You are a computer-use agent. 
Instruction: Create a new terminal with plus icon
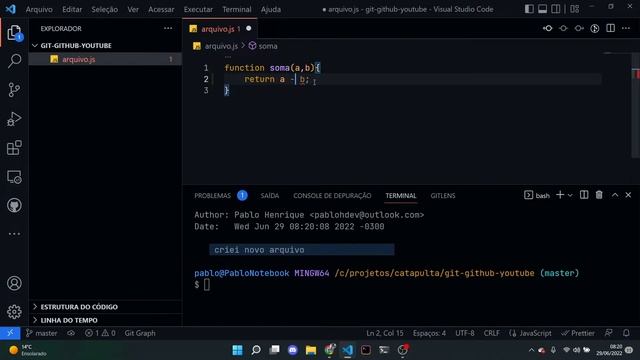point(560,195)
